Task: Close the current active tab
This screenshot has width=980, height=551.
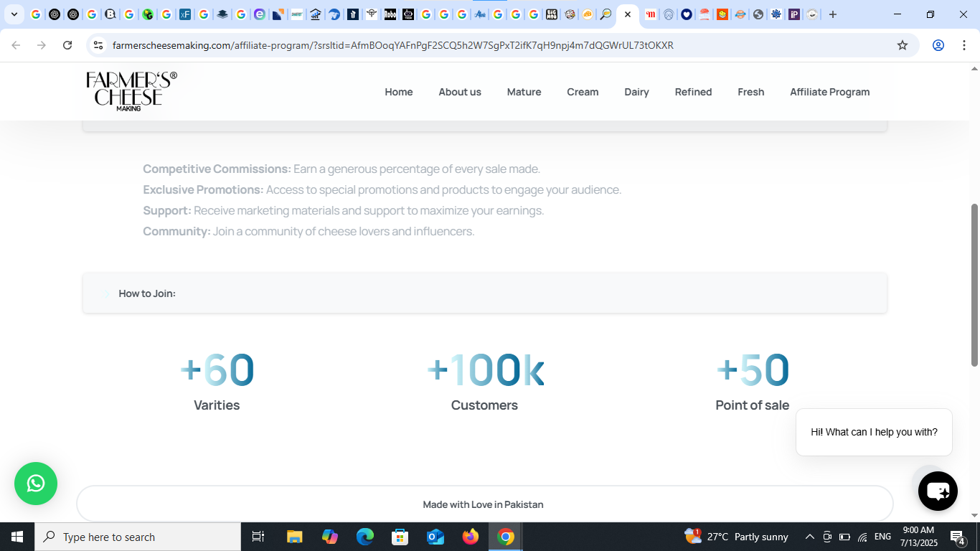Action: tap(628, 14)
